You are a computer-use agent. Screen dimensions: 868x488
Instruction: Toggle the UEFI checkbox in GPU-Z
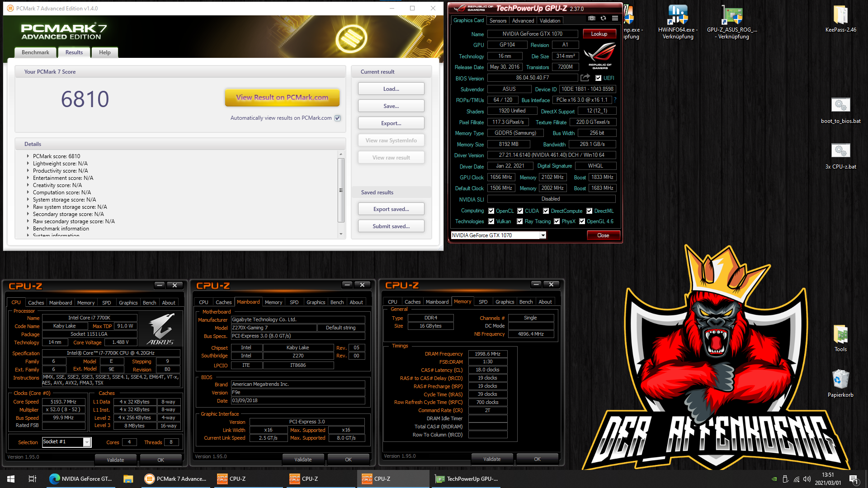pyautogui.click(x=598, y=78)
